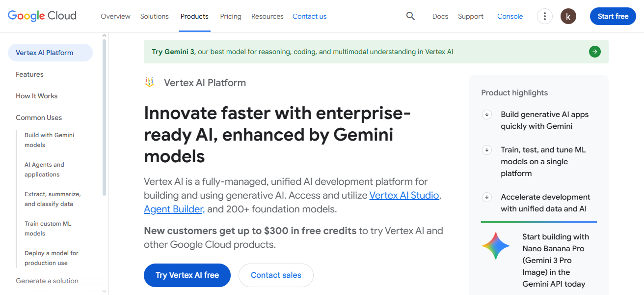The width and height of the screenshot is (644, 295).
Task: Click the Try Vertex AI free button
Action: tap(187, 275)
